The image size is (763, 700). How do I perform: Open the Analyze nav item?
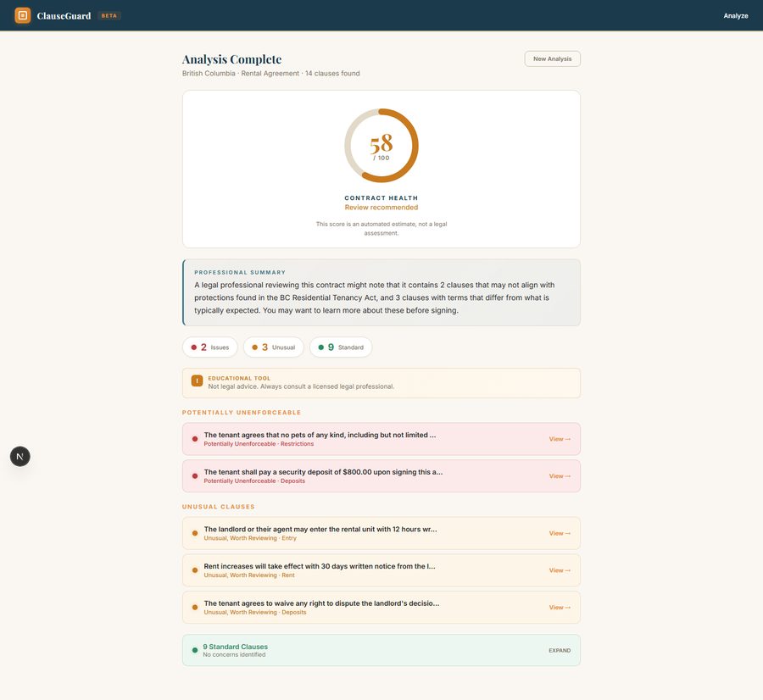pos(735,15)
